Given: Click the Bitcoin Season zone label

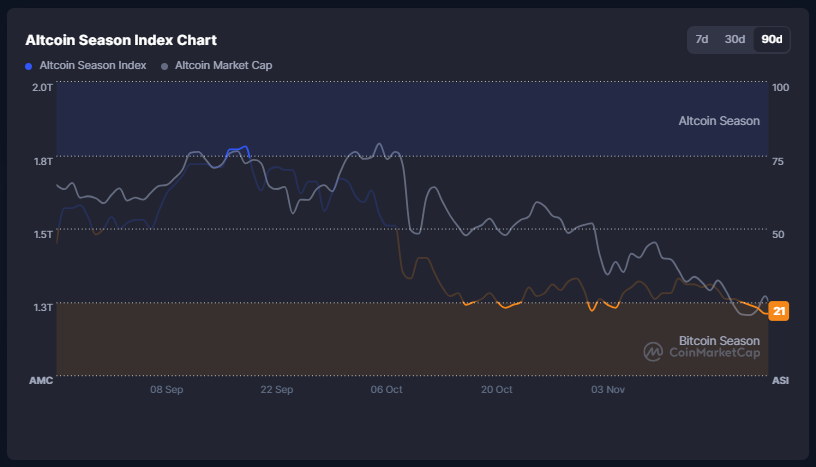Looking at the screenshot, I should (x=718, y=340).
